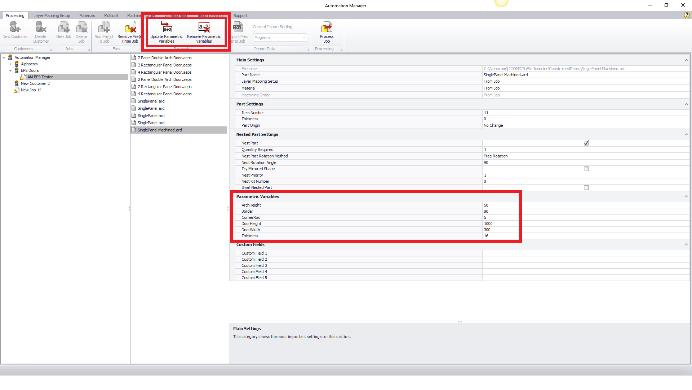Screen dimensions: 692x390
Task: Collapse the Automation Manager root tree node
Action: point(4,57)
